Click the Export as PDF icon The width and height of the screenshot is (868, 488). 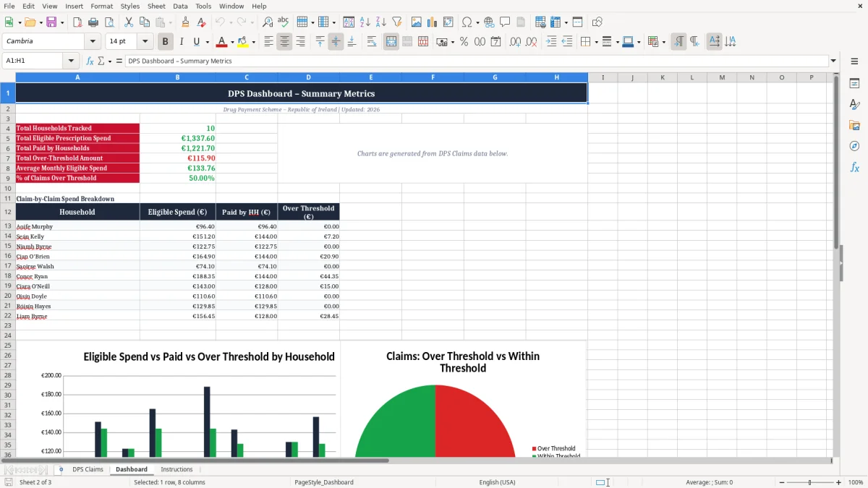[77, 22]
